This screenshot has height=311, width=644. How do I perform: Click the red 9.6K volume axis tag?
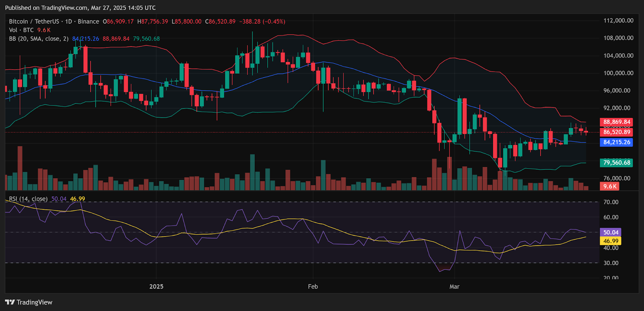click(610, 186)
